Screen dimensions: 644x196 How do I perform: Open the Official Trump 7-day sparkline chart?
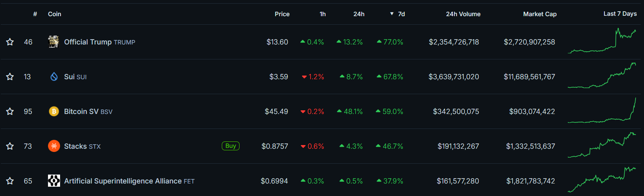[602, 41]
